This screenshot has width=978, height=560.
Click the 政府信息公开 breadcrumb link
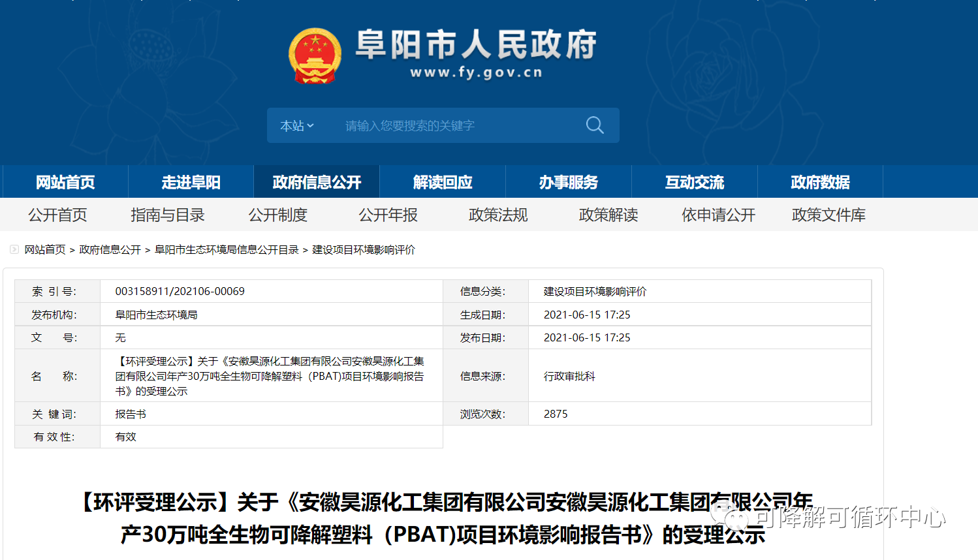pos(110,249)
